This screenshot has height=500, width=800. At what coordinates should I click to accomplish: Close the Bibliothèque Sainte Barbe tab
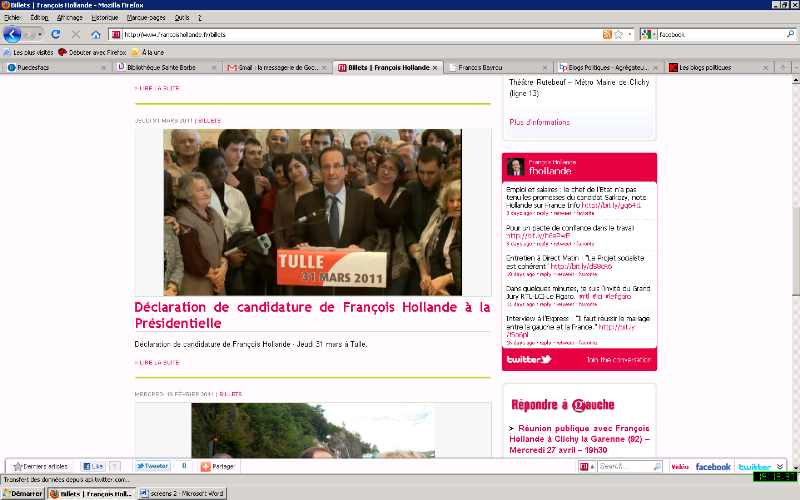pyautogui.click(x=214, y=67)
